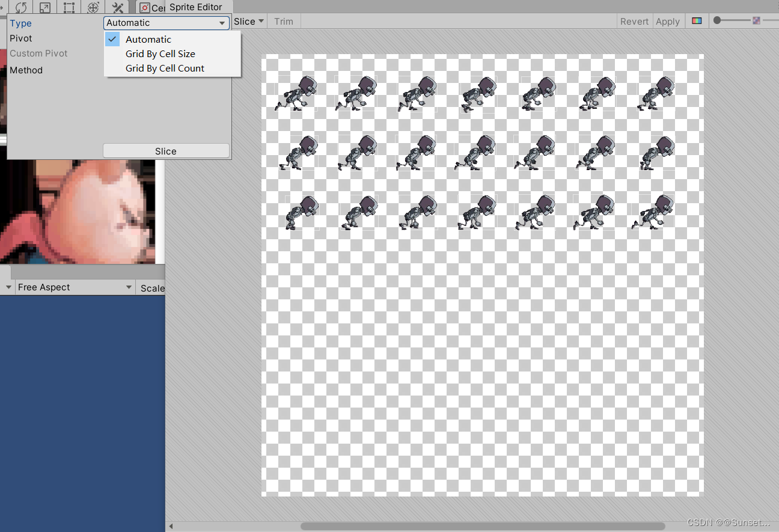Open the Free Aspect dropdown
Viewport: 779px width, 532px height.
tap(75, 287)
